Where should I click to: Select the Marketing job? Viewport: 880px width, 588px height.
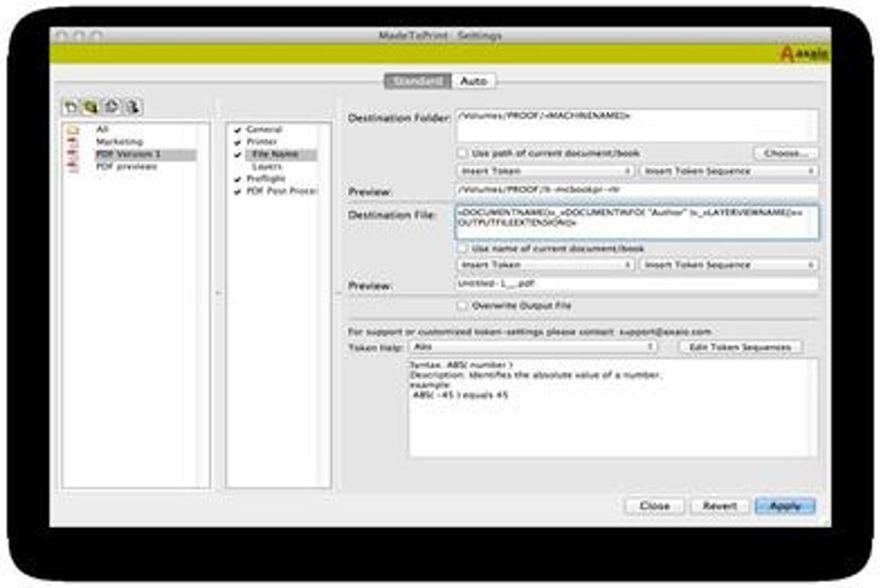point(119,142)
